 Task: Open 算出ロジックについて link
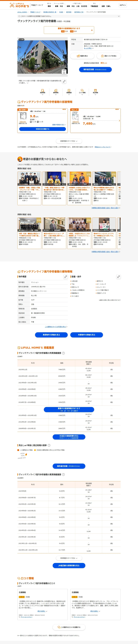tap(103, 147)
